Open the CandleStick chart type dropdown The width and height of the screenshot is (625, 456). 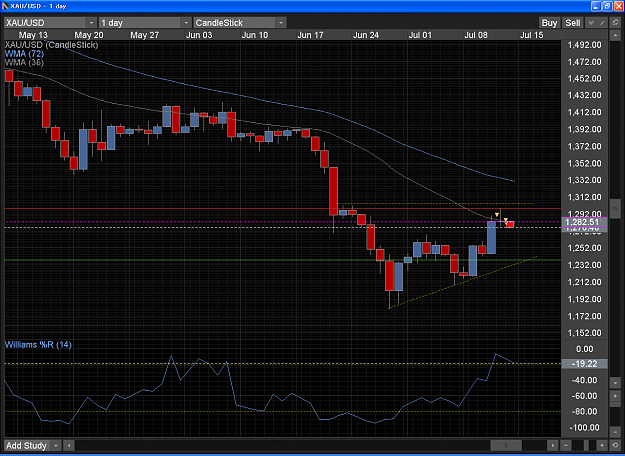pos(281,23)
